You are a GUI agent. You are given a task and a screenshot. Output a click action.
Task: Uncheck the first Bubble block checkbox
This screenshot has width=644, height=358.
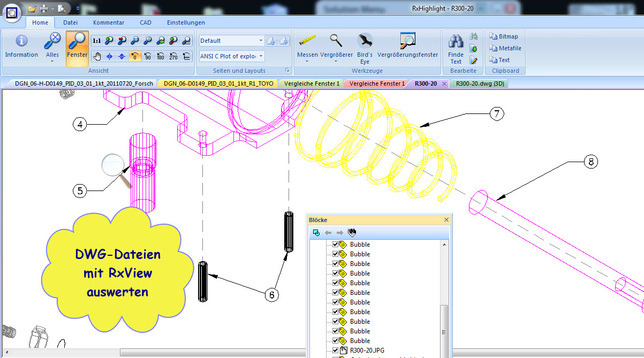point(335,245)
